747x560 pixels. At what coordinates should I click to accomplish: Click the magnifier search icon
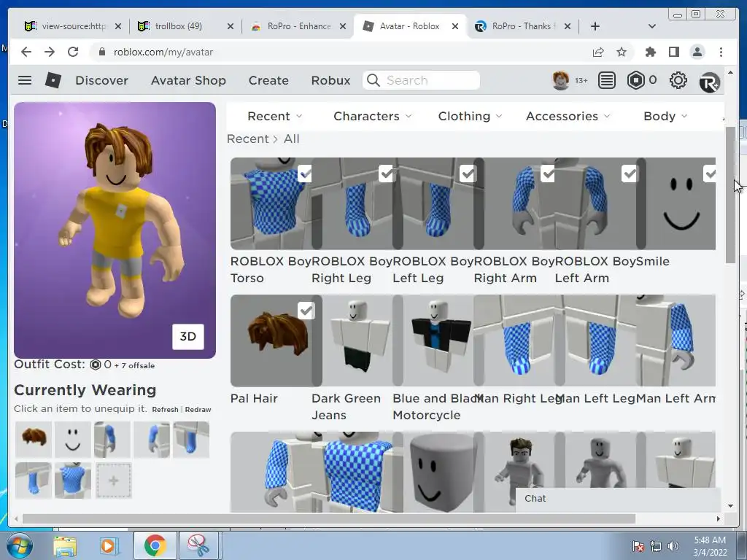(x=373, y=80)
